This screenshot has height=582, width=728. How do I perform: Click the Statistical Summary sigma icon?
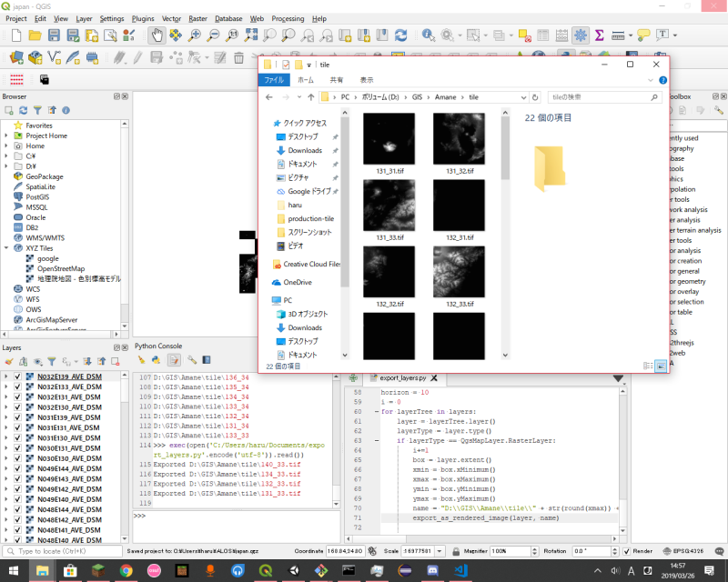tap(600, 35)
